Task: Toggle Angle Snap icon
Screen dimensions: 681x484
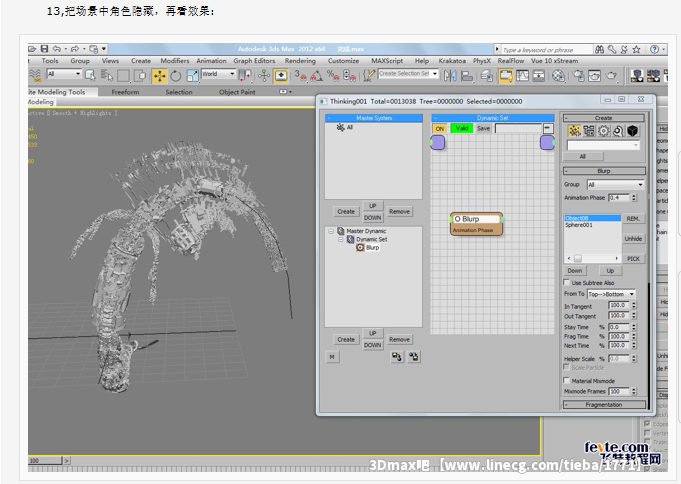Action: [316, 76]
